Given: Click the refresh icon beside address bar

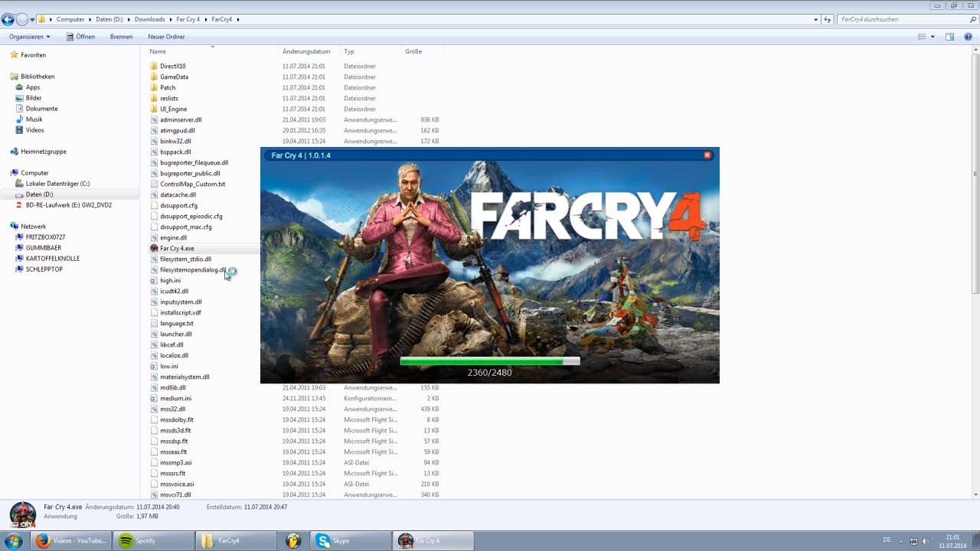Looking at the screenshot, I should [827, 19].
